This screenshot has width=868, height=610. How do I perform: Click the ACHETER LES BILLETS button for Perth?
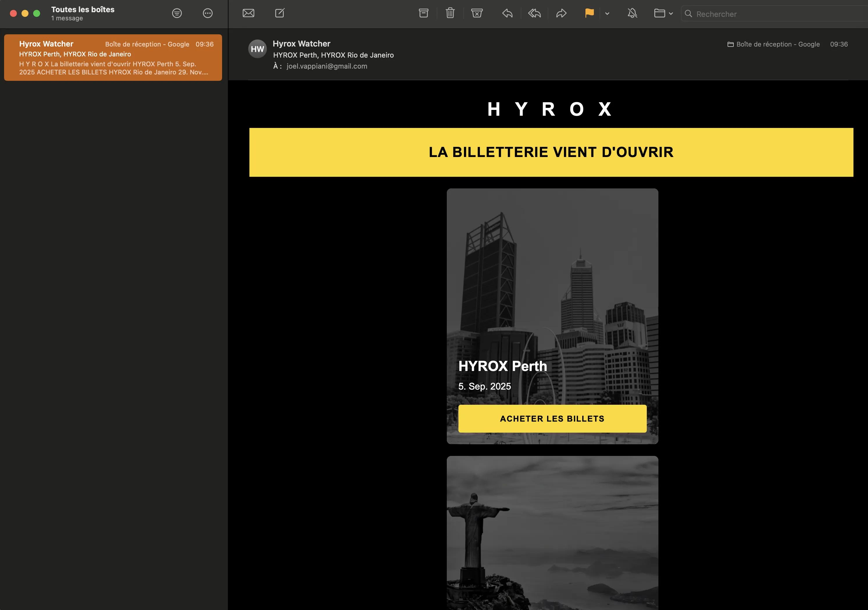point(552,419)
